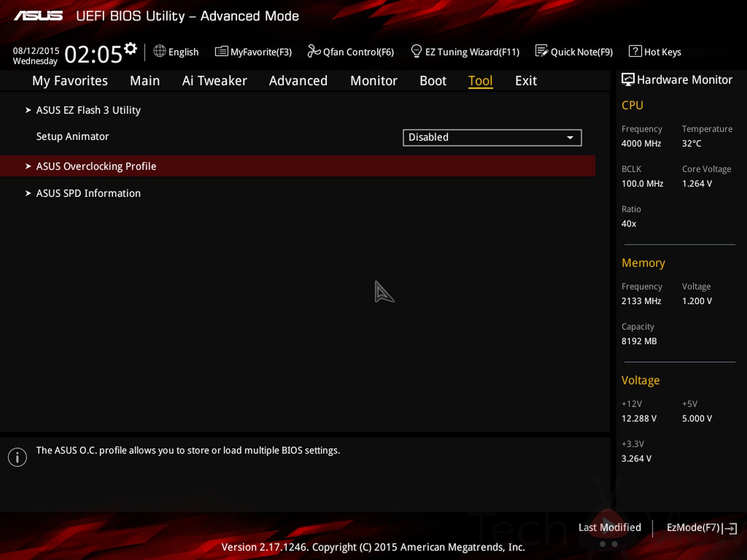Switch to EzMode(F7)
747x560 pixels.
pyautogui.click(x=694, y=527)
